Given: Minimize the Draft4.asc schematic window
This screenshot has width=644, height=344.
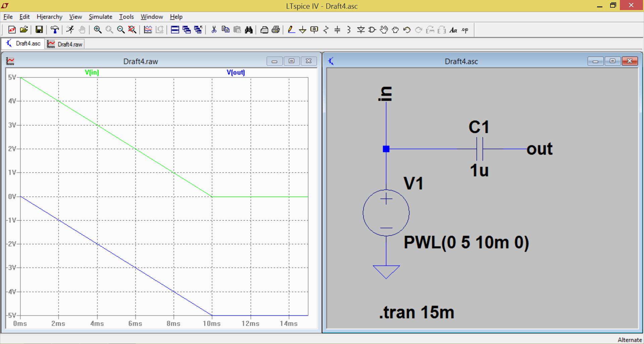Looking at the screenshot, I should coord(595,61).
